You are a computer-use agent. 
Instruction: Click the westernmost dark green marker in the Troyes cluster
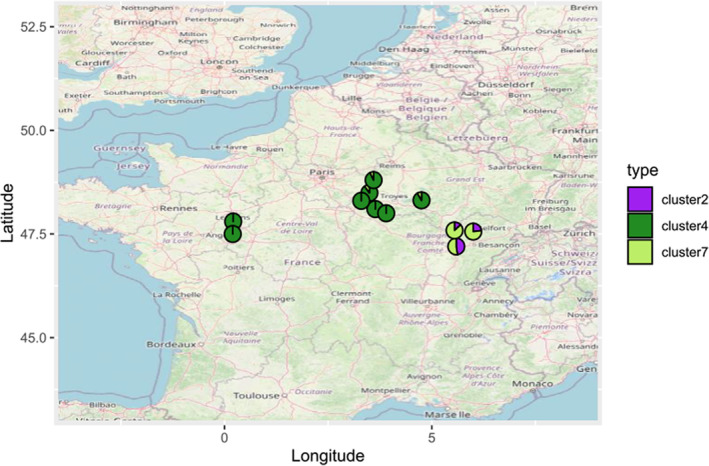click(360, 201)
